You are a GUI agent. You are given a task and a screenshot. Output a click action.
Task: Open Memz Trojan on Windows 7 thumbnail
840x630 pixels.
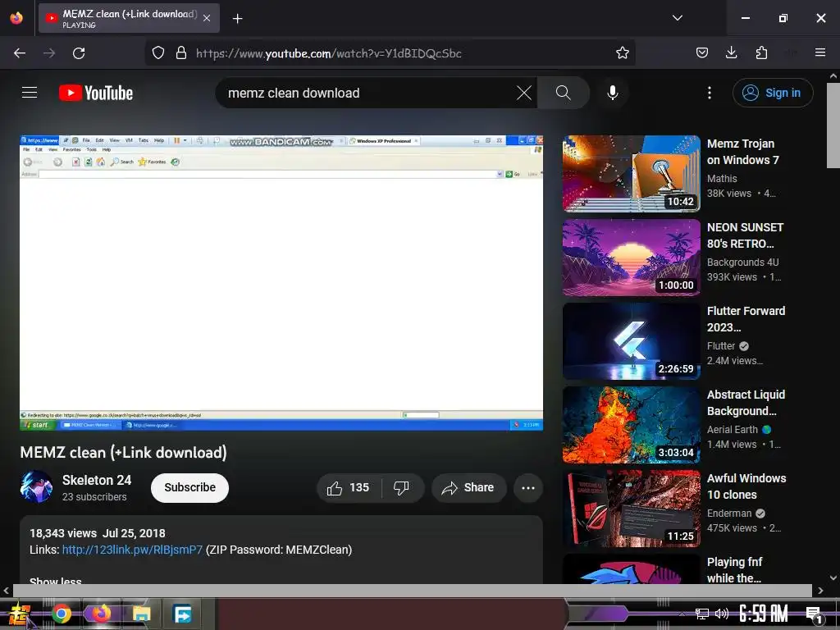coord(631,174)
